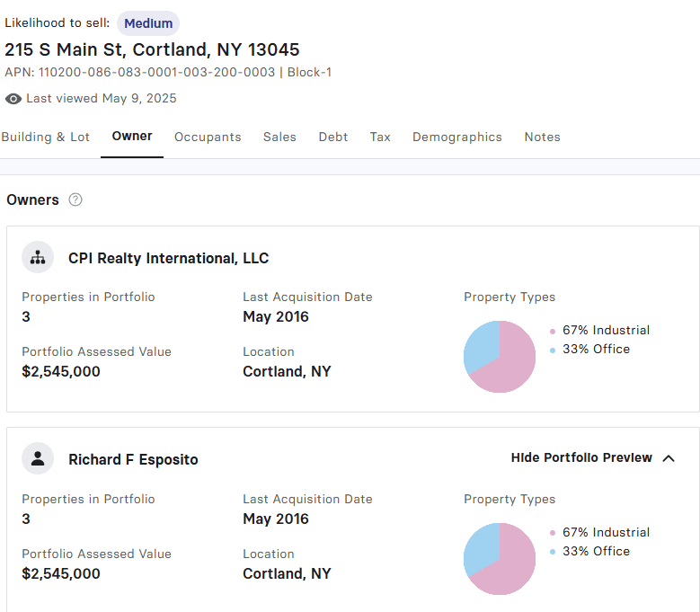Select the Tax tab
The width and height of the screenshot is (700, 612).
[380, 137]
